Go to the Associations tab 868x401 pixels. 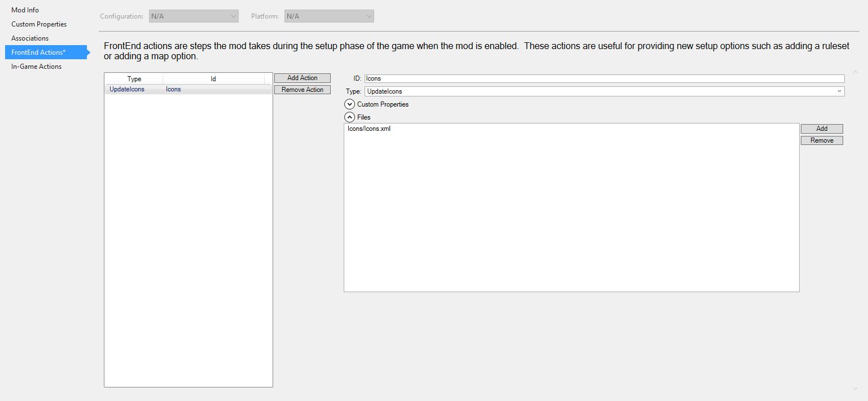tap(30, 38)
